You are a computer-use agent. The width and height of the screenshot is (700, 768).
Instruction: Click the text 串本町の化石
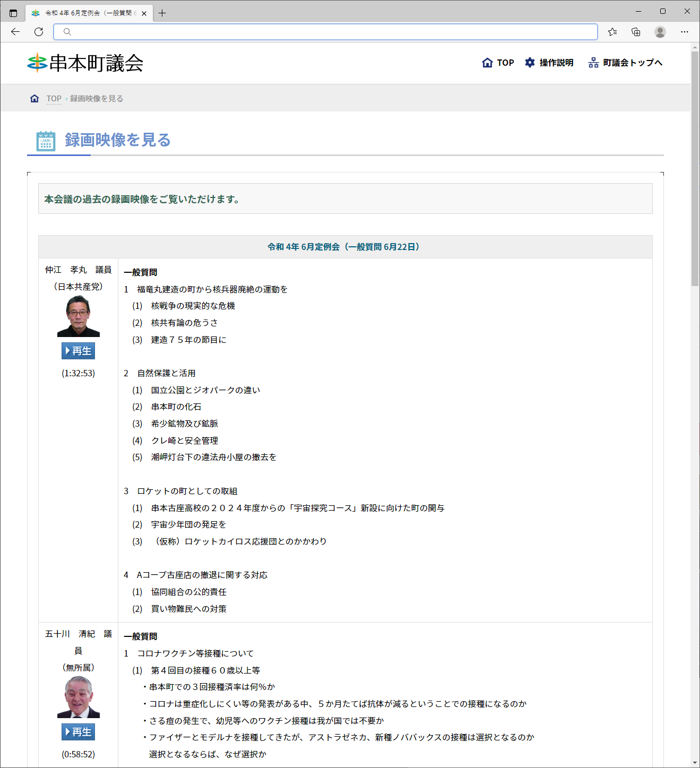tap(176, 407)
